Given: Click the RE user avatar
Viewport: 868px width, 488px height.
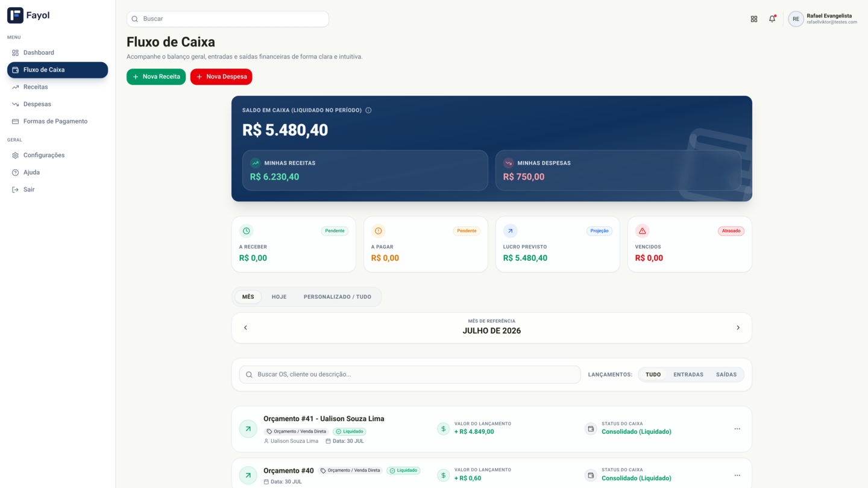Looking at the screenshot, I should 796,19.
